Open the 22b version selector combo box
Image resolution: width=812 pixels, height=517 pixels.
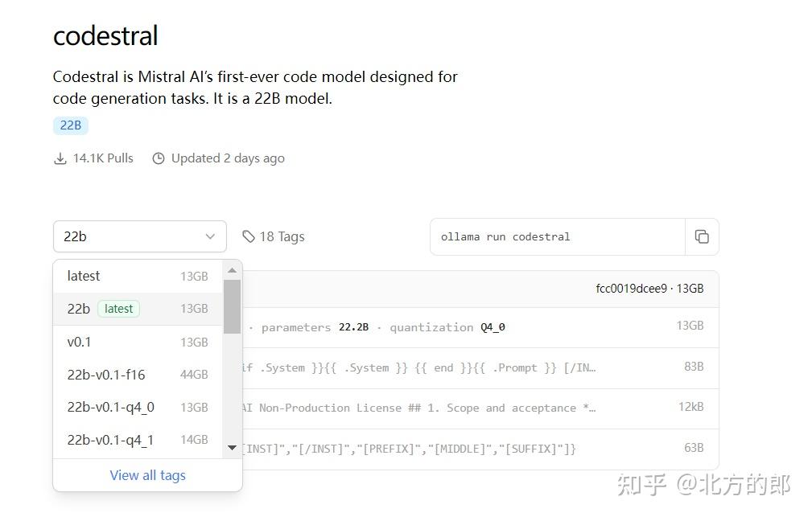pos(139,236)
